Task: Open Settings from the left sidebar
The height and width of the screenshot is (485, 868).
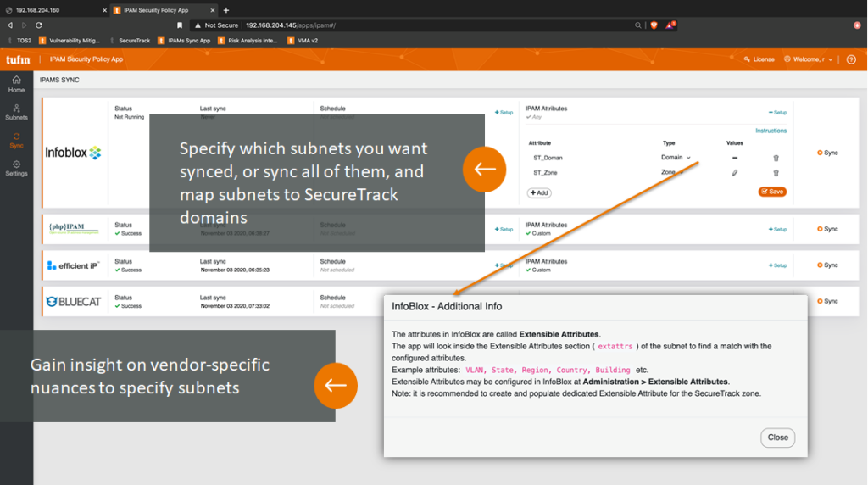Action: pos(16,168)
